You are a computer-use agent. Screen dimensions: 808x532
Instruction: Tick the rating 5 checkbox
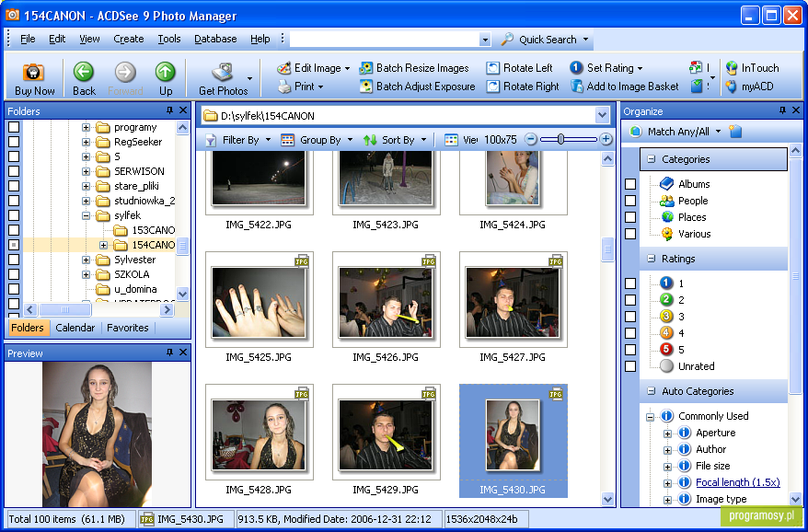(x=630, y=350)
